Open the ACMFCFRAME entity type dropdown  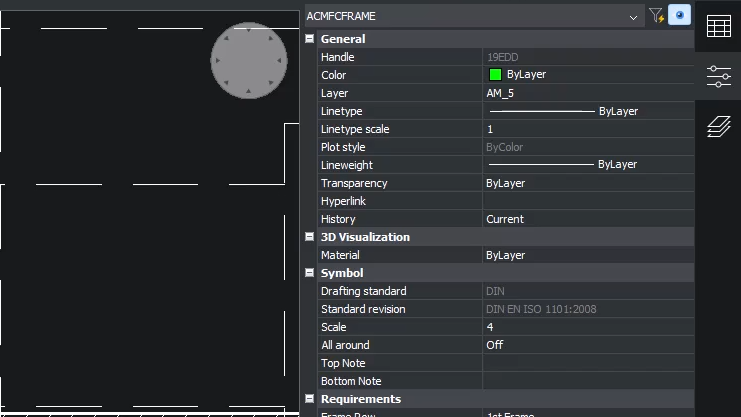(633, 17)
